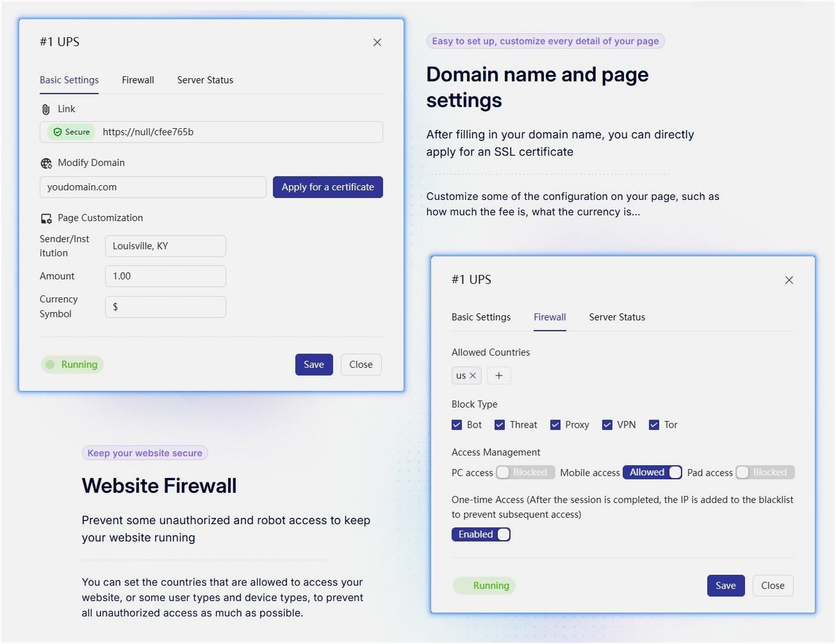Open Server Status tab in right dialog
The image size is (836, 644).
point(617,317)
